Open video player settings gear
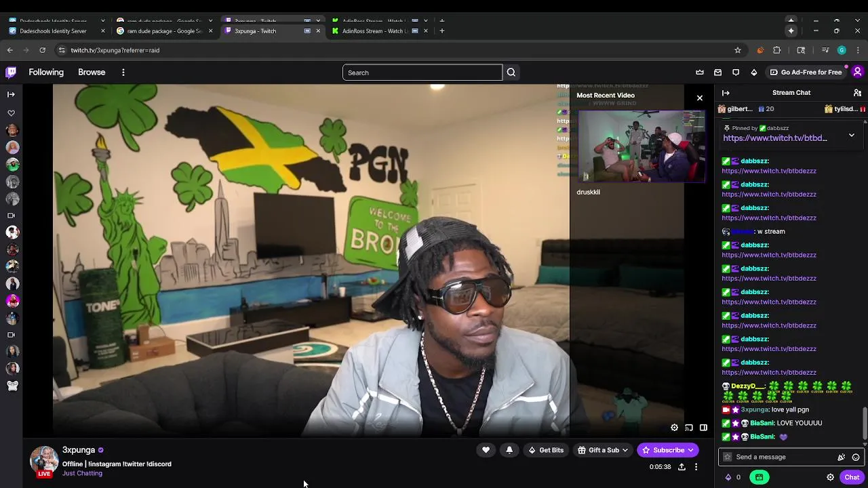 click(x=674, y=428)
